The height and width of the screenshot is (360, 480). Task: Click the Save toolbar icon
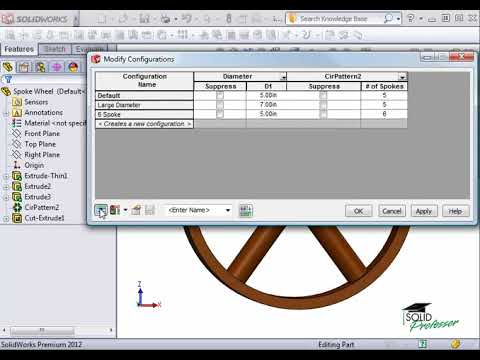[x=144, y=19]
